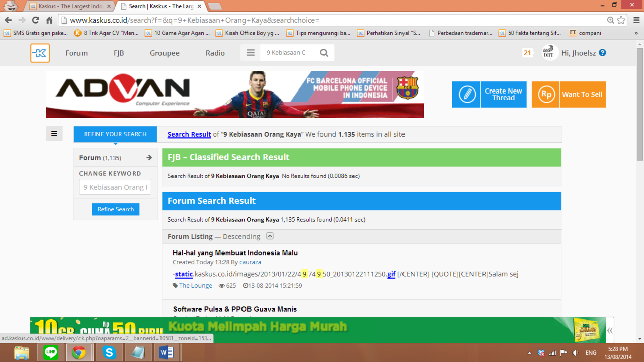Open the Forum menu

76,53
